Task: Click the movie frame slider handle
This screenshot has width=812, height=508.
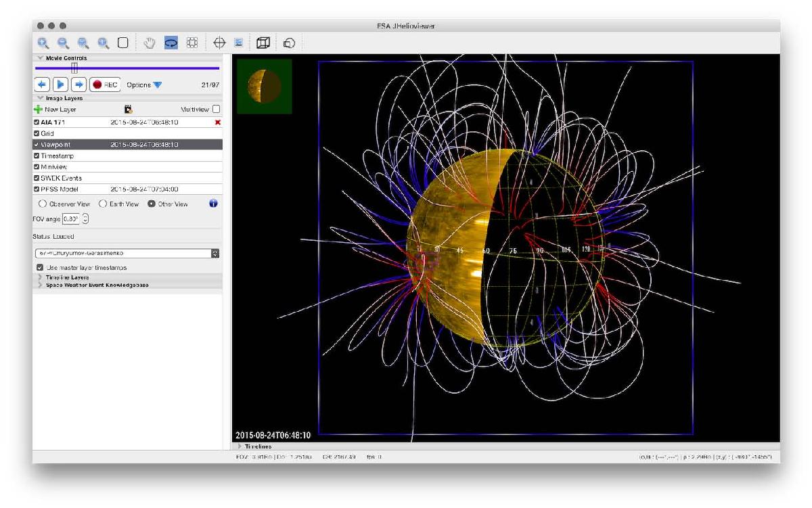Action: click(74, 68)
